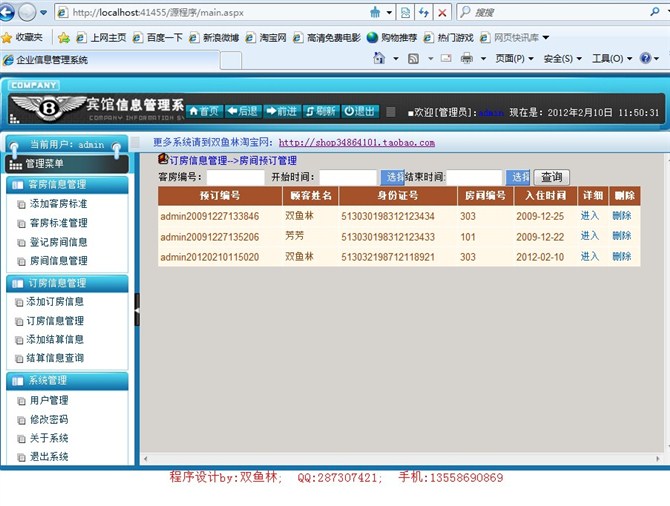Click the add to favorites bar star icon
The height and width of the screenshot is (506, 670).
(x=64, y=38)
